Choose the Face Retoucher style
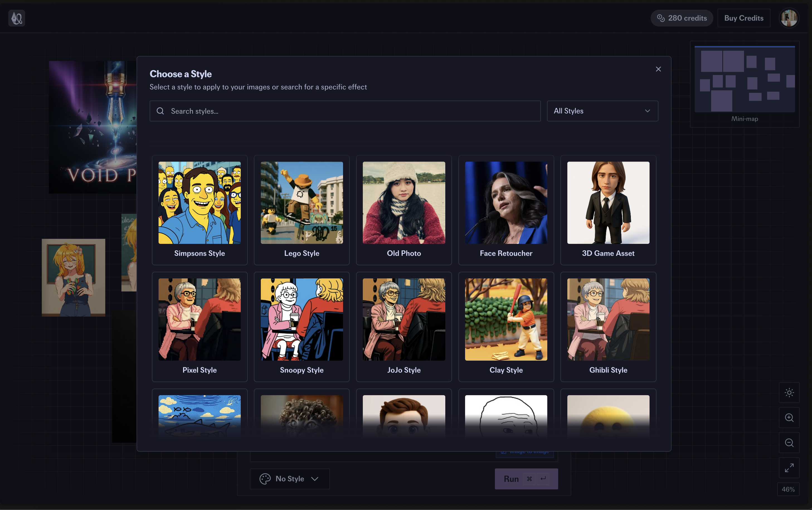This screenshot has width=812, height=510. point(506,210)
